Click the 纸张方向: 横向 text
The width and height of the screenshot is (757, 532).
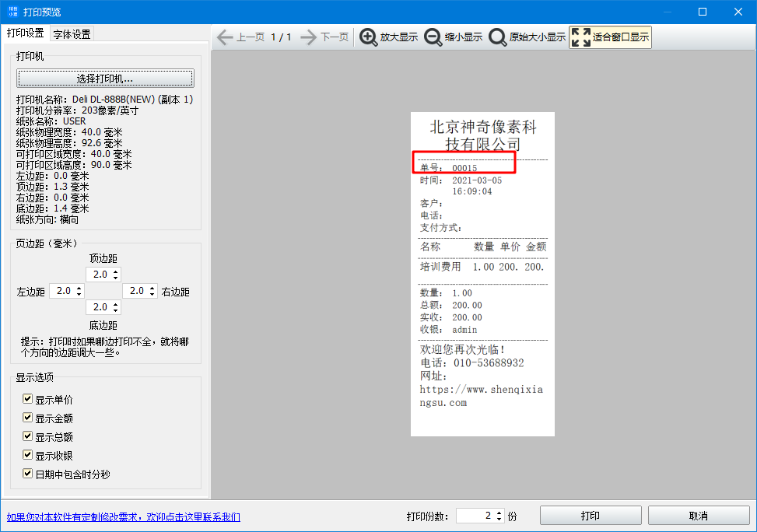point(47,219)
